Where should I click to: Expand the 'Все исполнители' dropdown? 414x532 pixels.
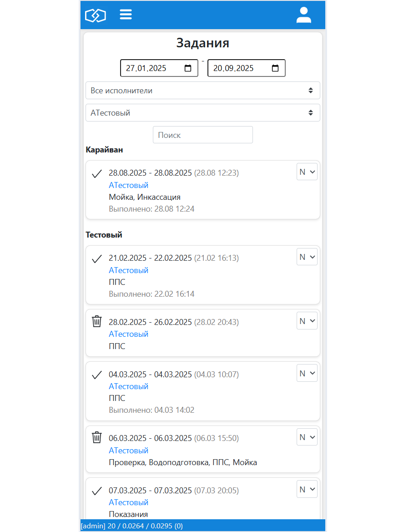[x=202, y=91]
